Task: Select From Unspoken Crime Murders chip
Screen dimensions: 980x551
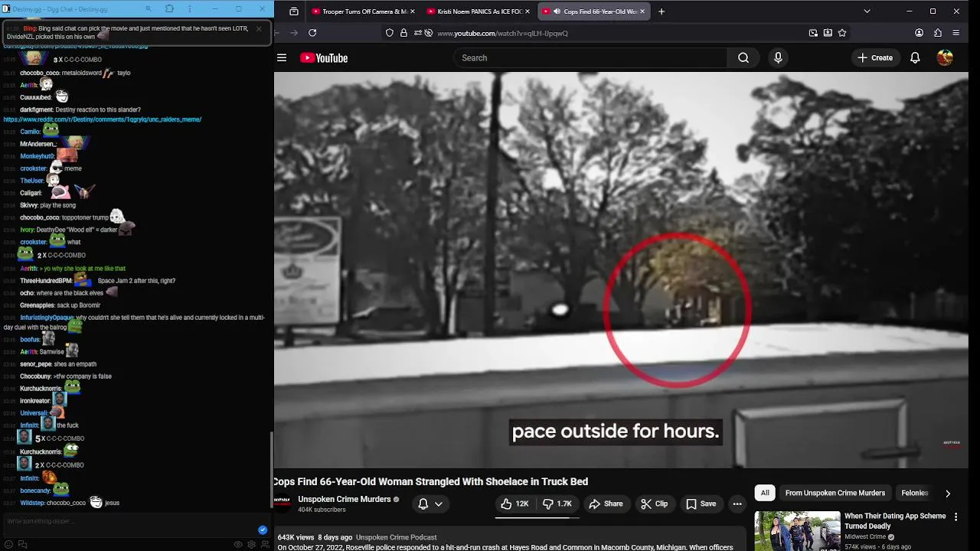Action: click(835, 493)
